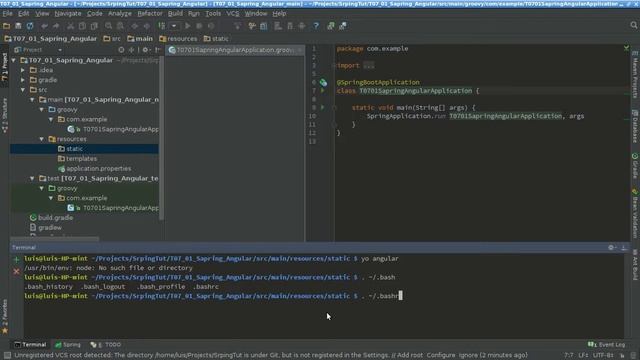
Task: Click the Redo arrow icon
Action: (56, 26)
